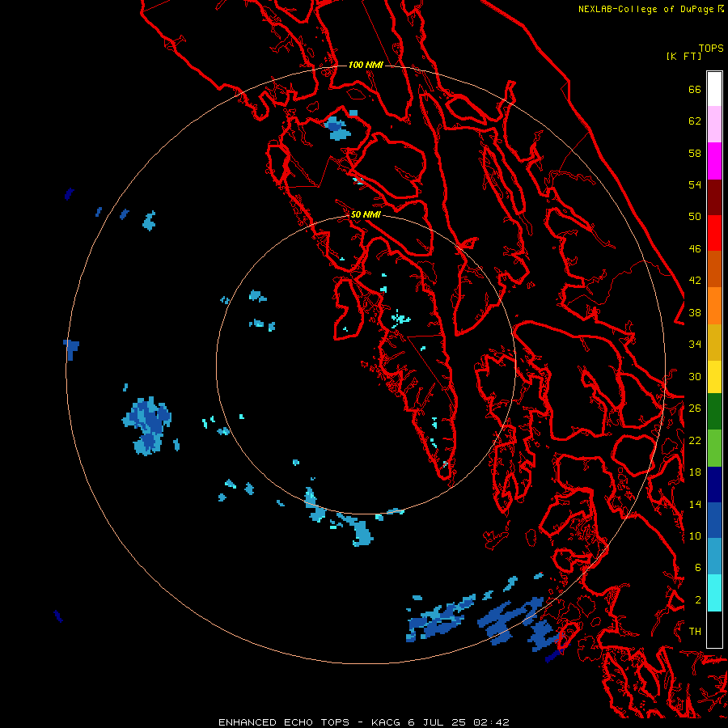Viewport: 728px width, 728px height.
Task: Pick the mustard gold legend swatch
Action: tap(714, 342)
